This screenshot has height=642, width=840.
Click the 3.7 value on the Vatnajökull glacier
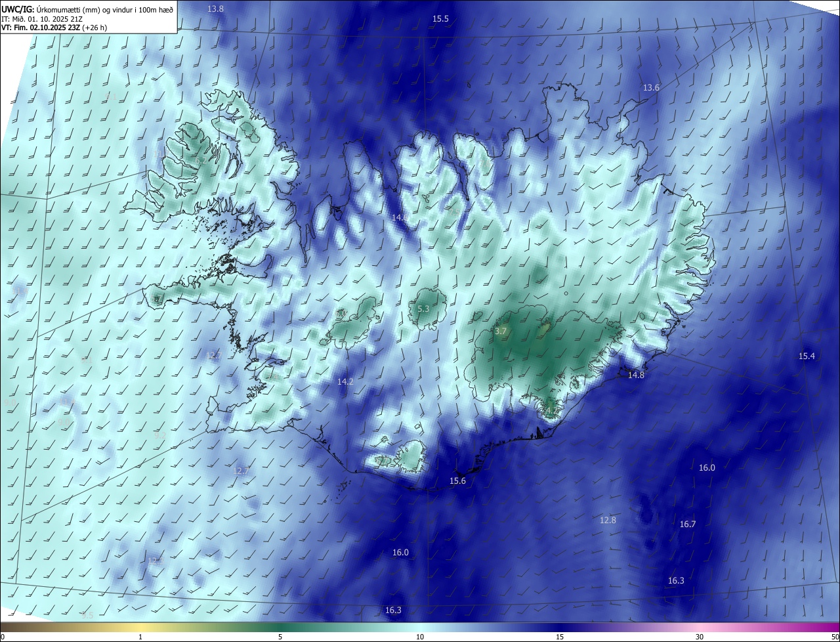coord(501,332)
